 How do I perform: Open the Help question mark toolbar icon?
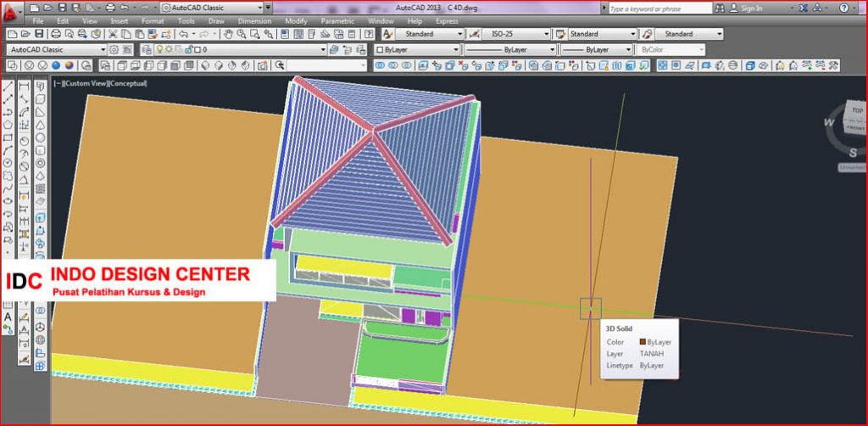[369, 34]
